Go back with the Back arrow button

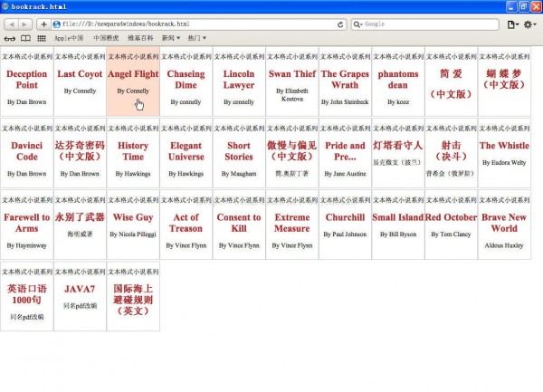12,24
